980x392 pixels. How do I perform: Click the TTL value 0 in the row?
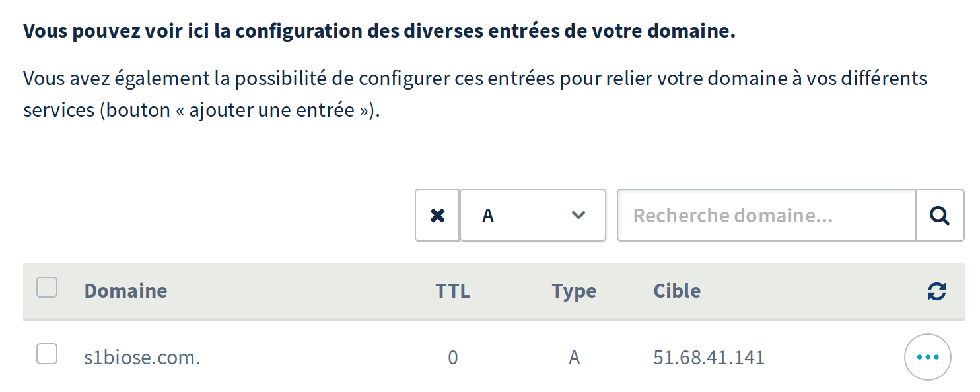[452, 358]
